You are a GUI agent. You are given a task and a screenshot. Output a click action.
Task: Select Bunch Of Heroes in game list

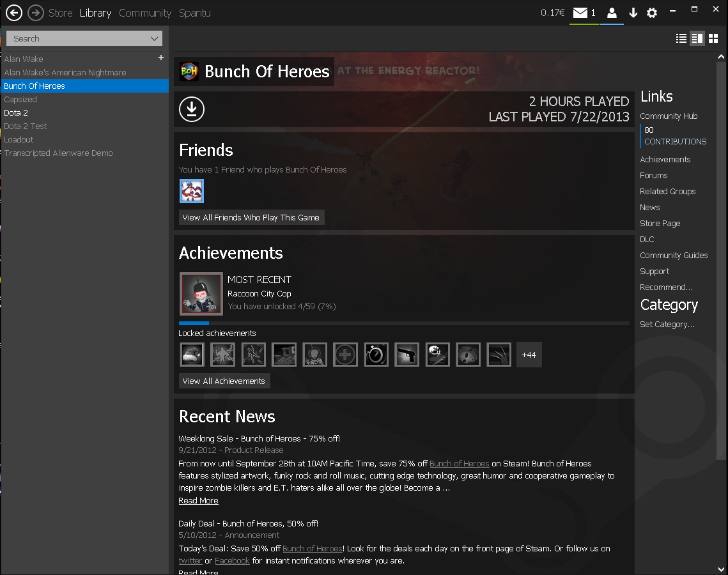tap(84, 86)
